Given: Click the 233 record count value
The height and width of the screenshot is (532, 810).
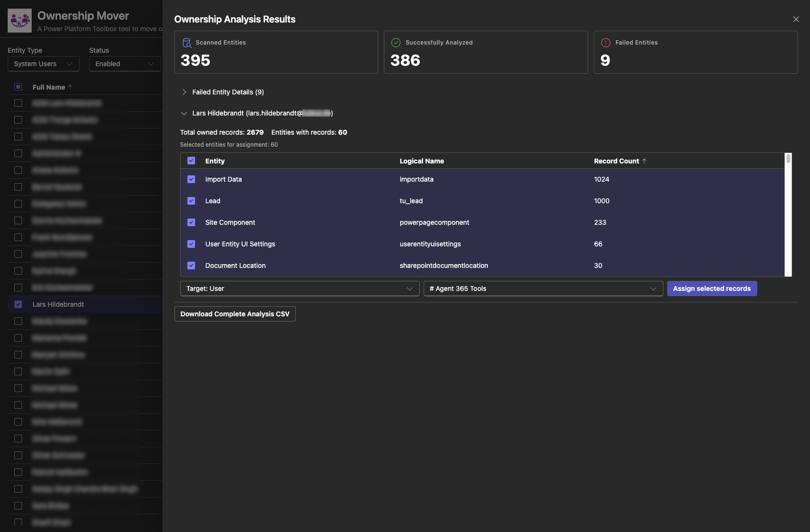Looking at the screenshot, I should pos(600,222).
